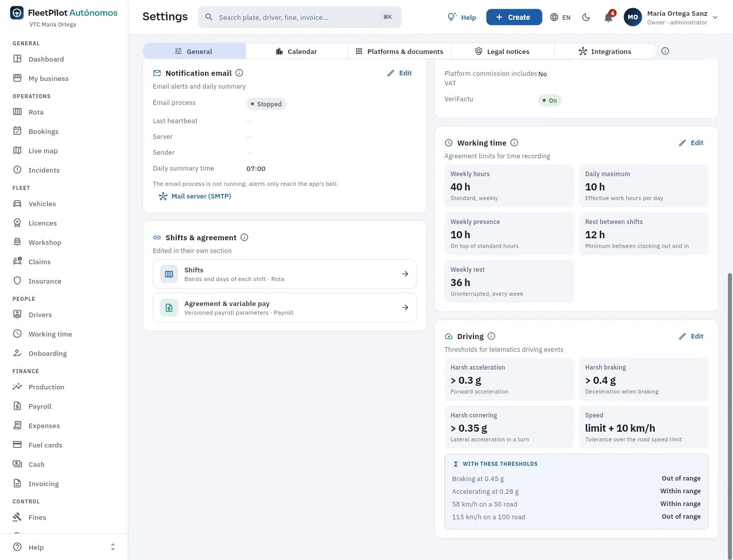
Task: Switch to Platforms & documents tab
Action: click(x=400, y=51)
